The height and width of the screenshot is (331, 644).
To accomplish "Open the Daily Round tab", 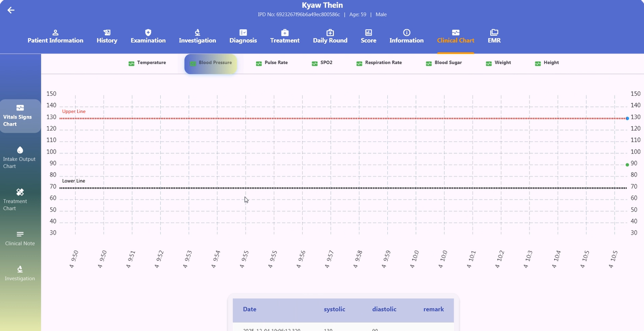I will [x=330, y=36].
